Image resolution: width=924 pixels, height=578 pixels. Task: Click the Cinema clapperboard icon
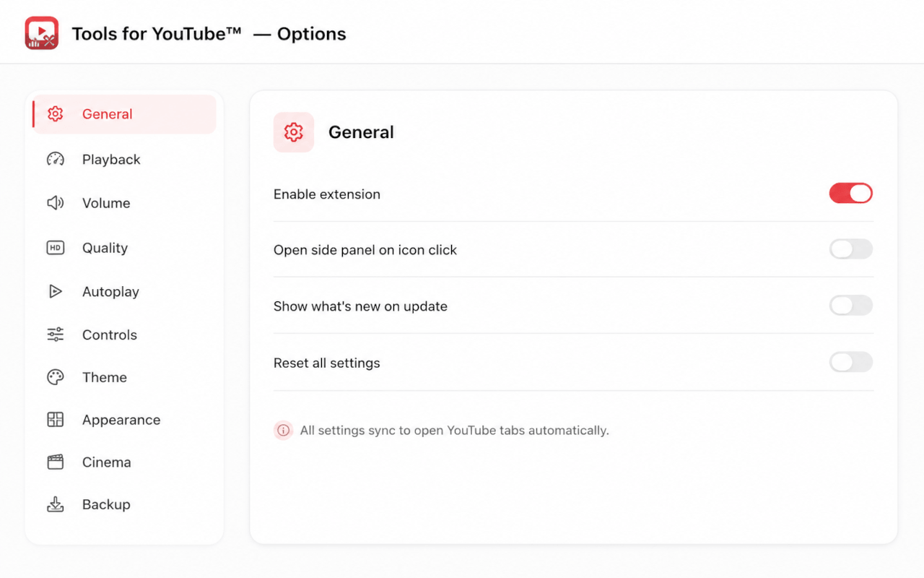(x=56, y=462)
